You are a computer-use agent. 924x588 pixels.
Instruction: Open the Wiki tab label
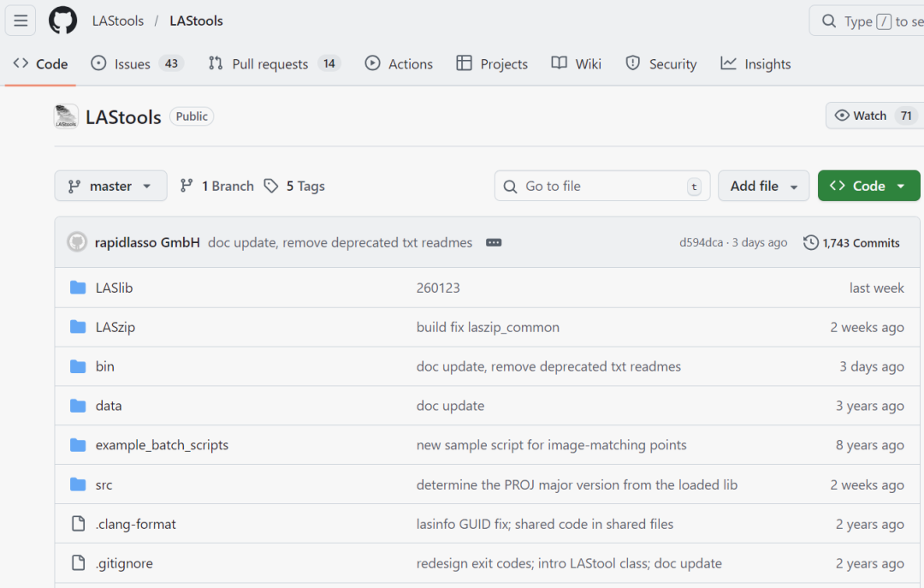pos(588,63)
